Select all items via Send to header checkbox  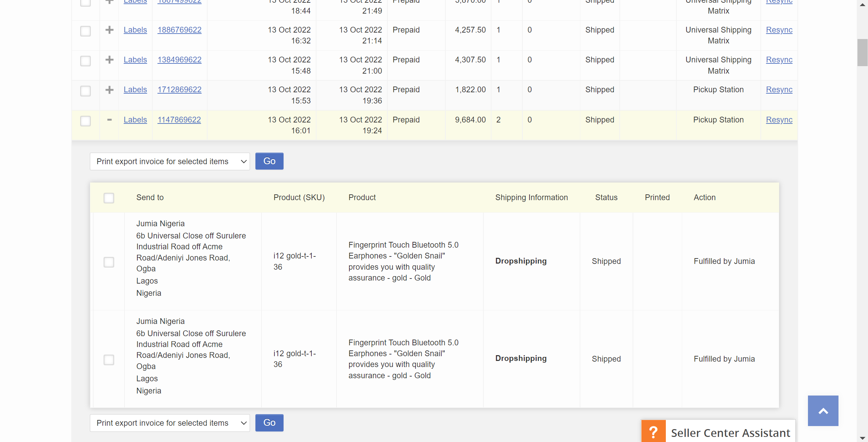pyautogui.click(x=109, y=198)
